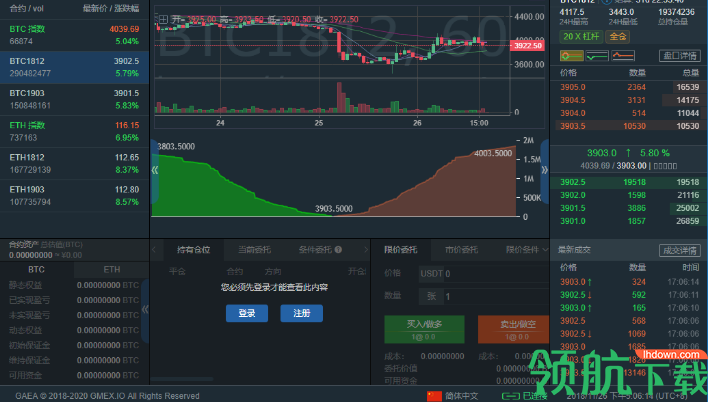Switch assets panel to the ETH tab
The image size is (708, 402).
(x=112, y=270)
